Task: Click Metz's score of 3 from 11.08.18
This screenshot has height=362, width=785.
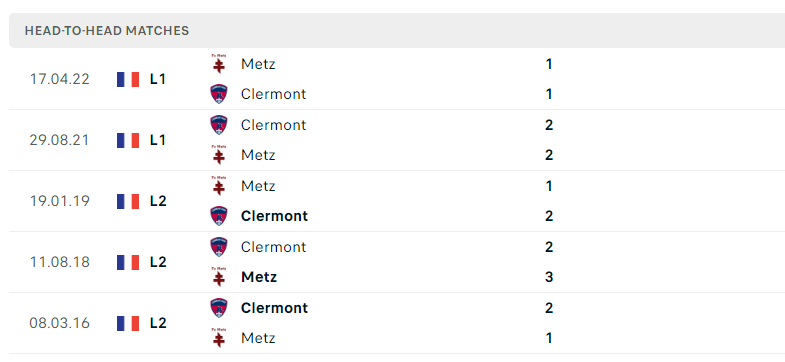Action: coord(549,277)
